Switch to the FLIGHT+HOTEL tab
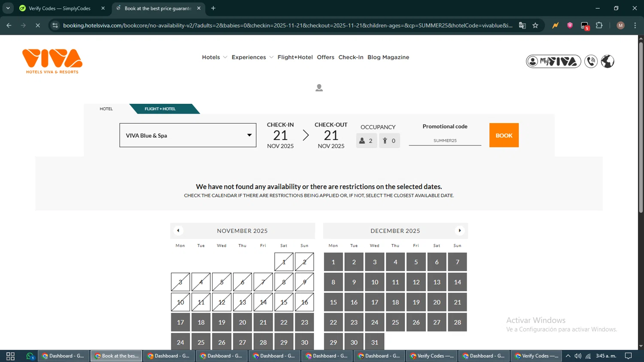The image size is (644, 362). pos(160,109)
